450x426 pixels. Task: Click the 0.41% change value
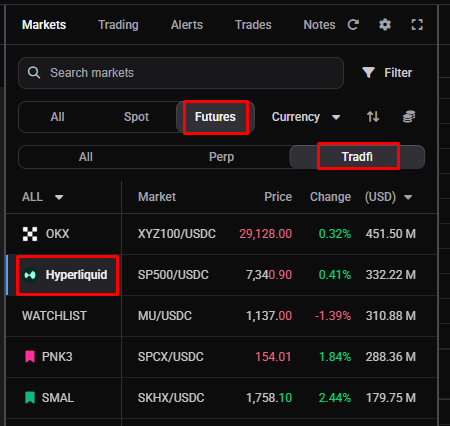(x=335, y=275)
